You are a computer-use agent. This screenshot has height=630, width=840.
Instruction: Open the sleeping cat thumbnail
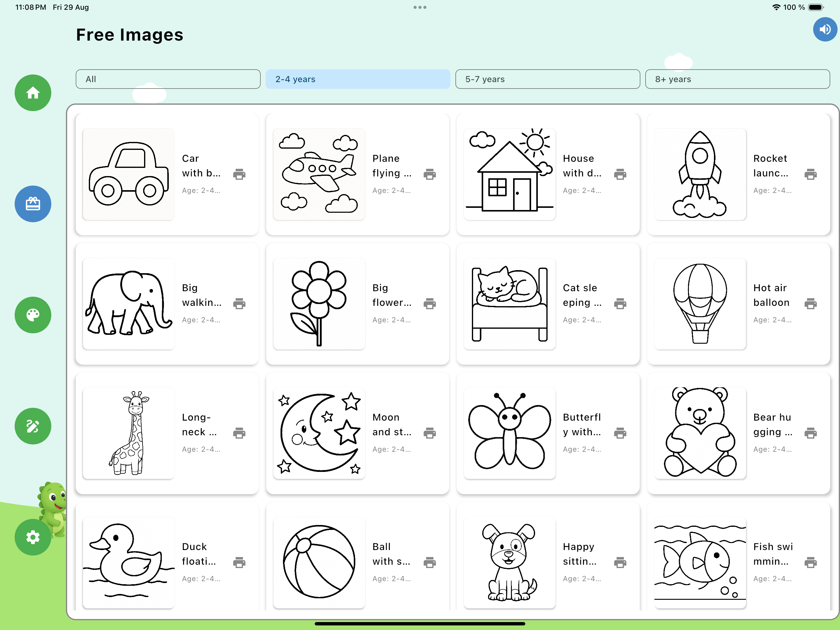click(510, 304)
